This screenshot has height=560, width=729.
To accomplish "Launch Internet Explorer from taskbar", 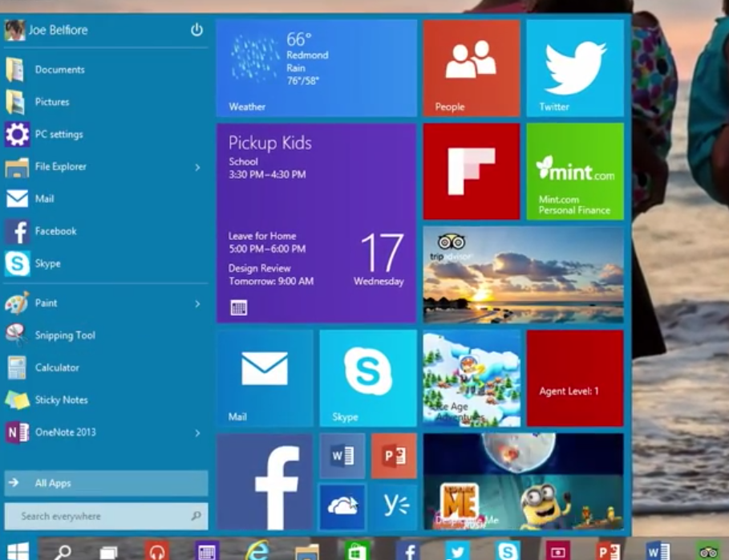I will [x=257, y=551].
